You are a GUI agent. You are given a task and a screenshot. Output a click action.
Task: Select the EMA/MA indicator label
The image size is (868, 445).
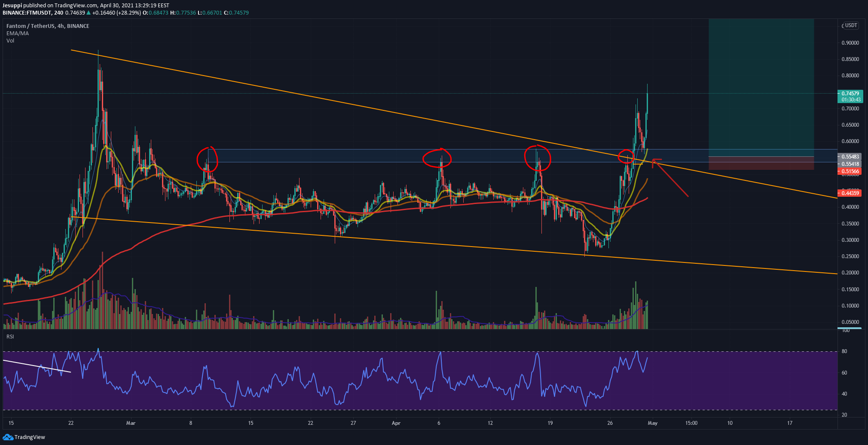(18, 33)
